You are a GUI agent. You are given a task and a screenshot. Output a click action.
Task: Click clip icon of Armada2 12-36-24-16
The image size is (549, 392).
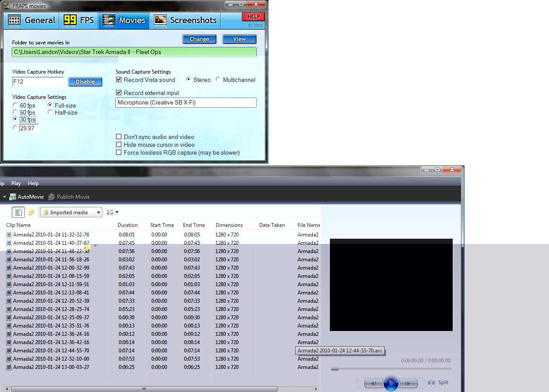point(9,334)
